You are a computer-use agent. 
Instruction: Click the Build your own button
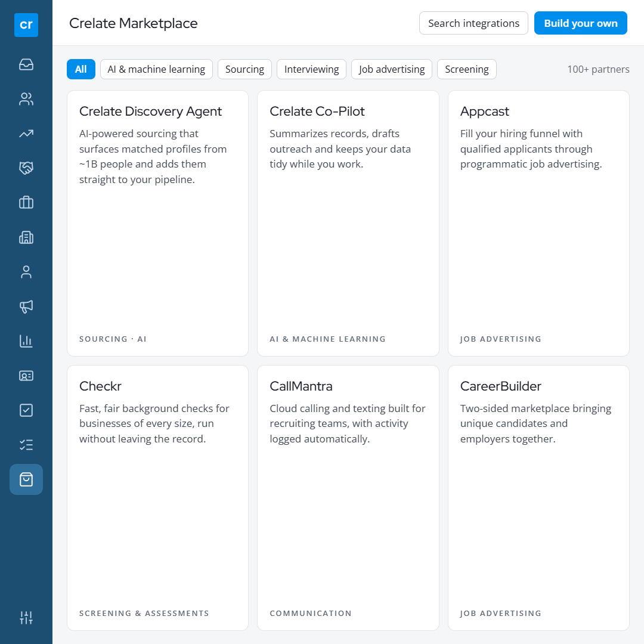[x=580, y=23]
